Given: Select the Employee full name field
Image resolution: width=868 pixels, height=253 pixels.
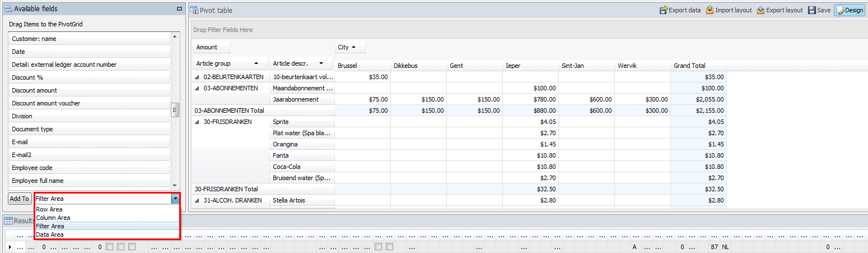Looking at the screenshot, I should 38,181.
